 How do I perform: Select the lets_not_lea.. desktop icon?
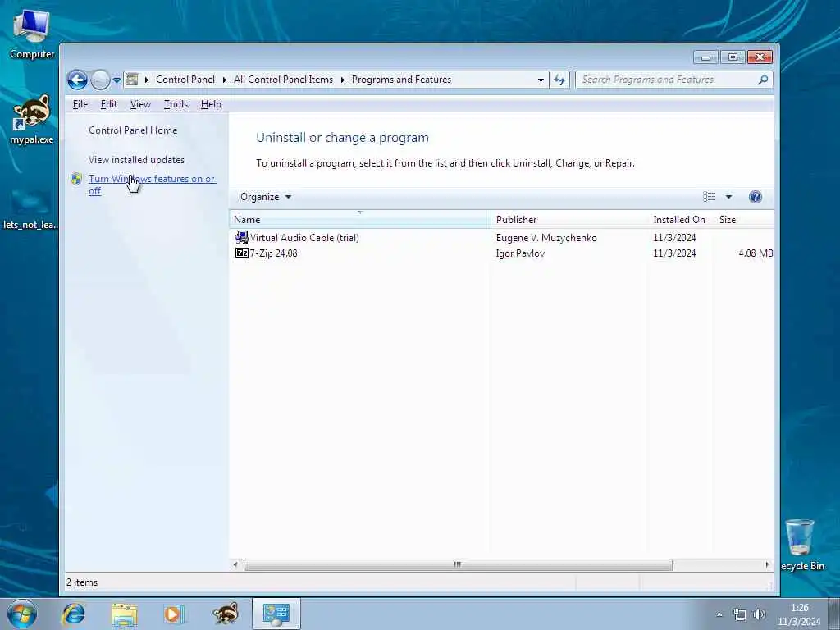click(x=30, y=209)
